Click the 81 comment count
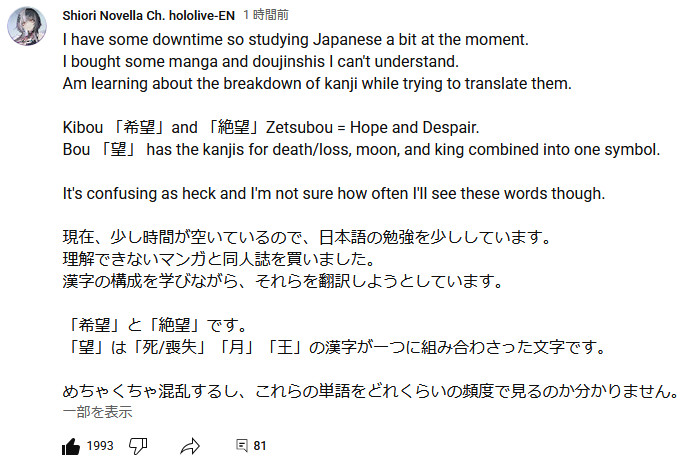The image size is (691, 462). point(260,446)
